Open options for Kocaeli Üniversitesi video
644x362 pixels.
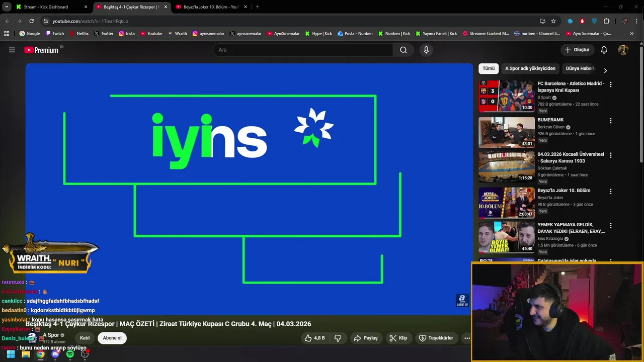click(611, 155)
